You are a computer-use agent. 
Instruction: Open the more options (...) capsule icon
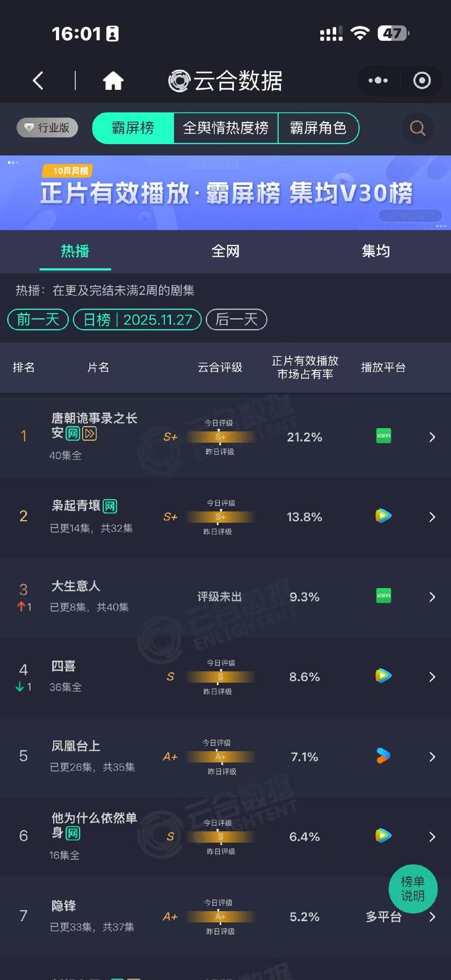click(377, 81)
